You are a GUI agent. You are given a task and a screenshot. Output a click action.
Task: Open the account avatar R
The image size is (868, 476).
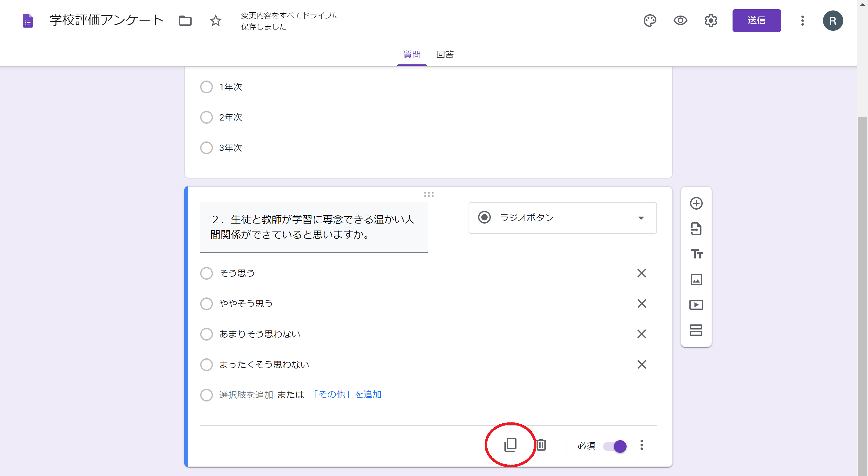point(832,21)
